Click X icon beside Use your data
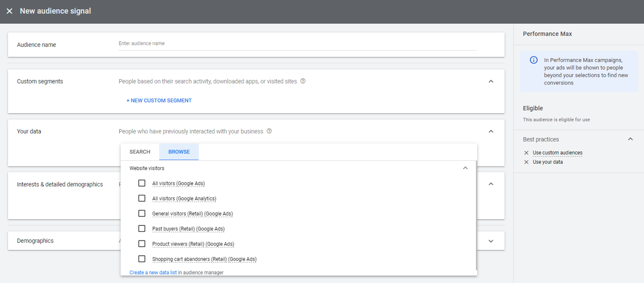The height and width of the screenshot is (283, 644). (526, 162)
